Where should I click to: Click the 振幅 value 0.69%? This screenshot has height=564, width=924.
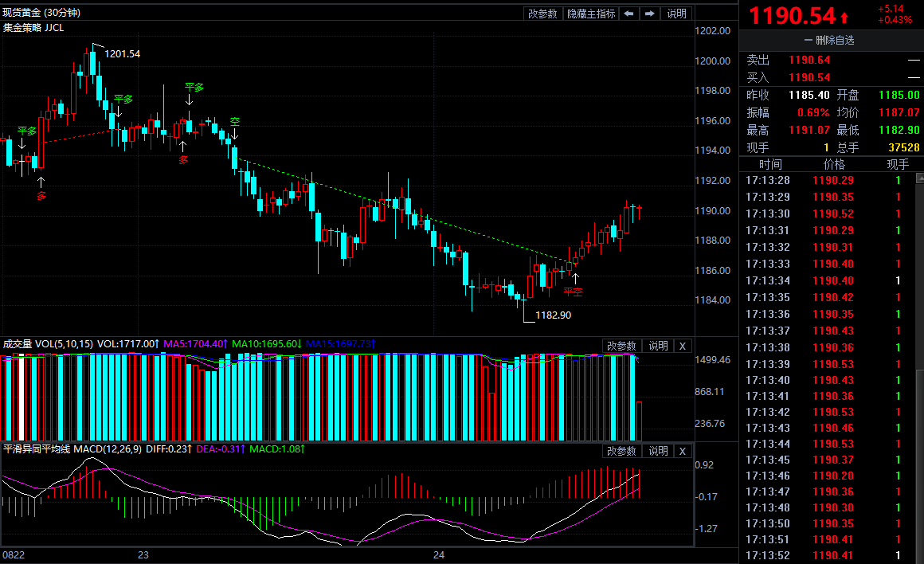click(x=813, y=112)
